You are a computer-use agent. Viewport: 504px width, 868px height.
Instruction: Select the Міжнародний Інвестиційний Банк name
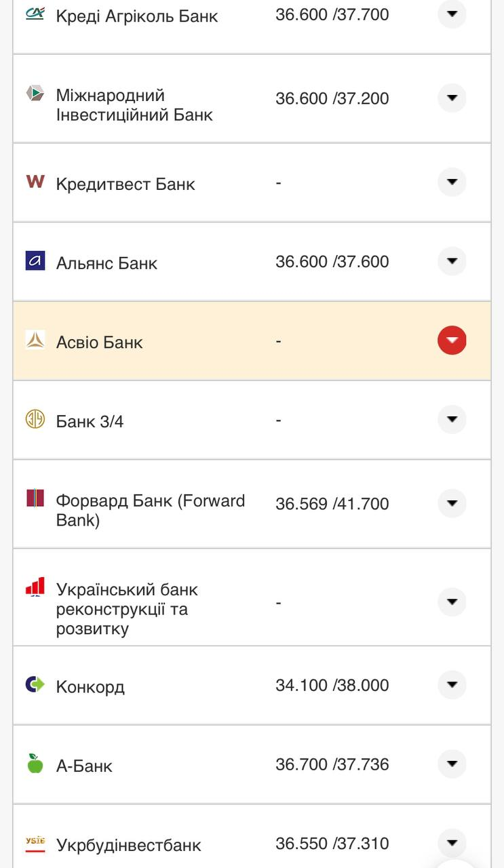[x=134, y=105]
